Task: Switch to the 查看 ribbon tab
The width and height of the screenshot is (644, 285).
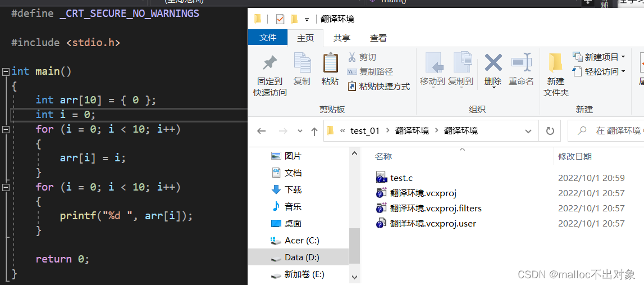Action: (378, 38)
